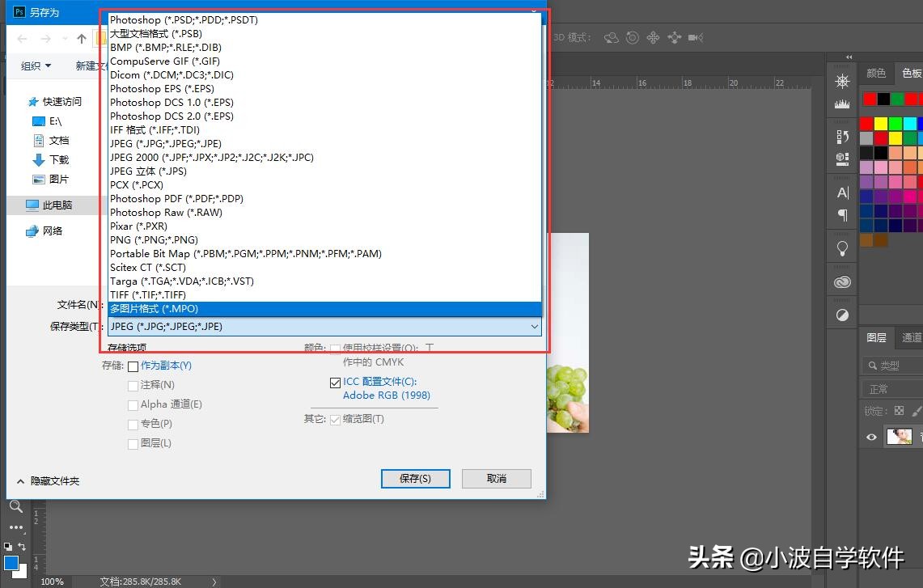Click the 保存(S) button
Viewport: 923px width, 588px height.
(416, 479)
